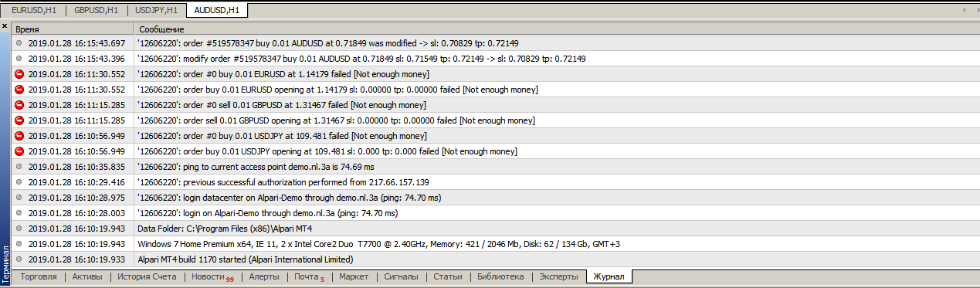Click timestamp 2019.01.28 16:10:35.835
The image size is (980, 288).
tap(76, 167)
